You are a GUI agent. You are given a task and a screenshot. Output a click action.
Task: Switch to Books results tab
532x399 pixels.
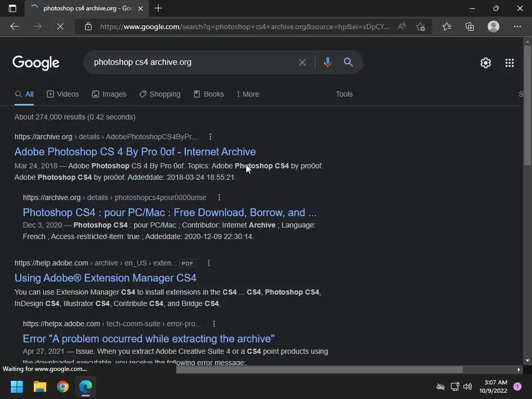tap(209, 94)
